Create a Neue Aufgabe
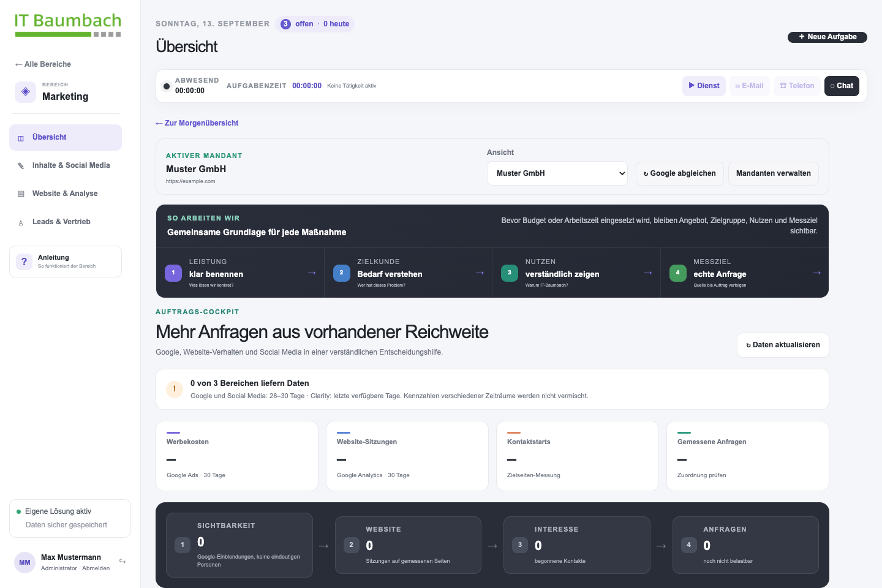The image size is (882, 588). click(827, 37)
